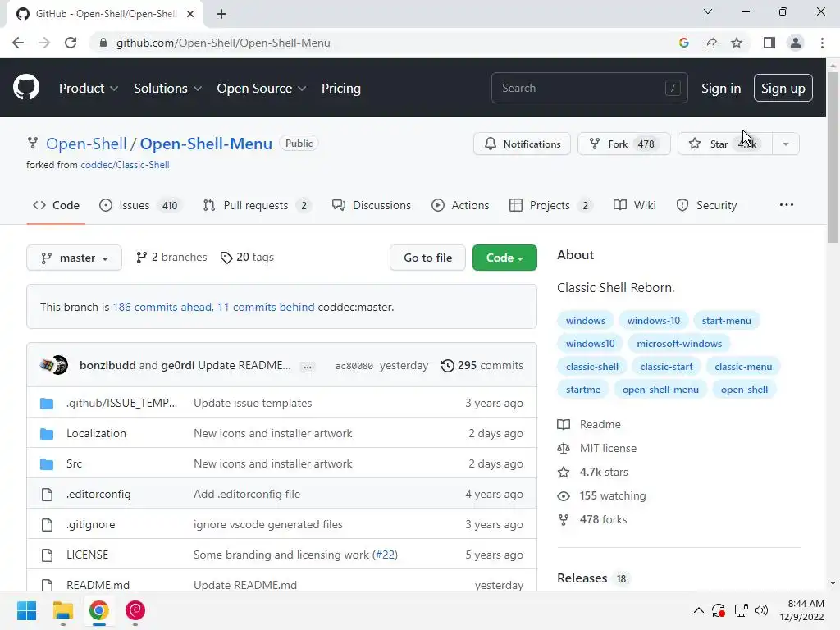Click the volume icon in tray

pos(760,610)
